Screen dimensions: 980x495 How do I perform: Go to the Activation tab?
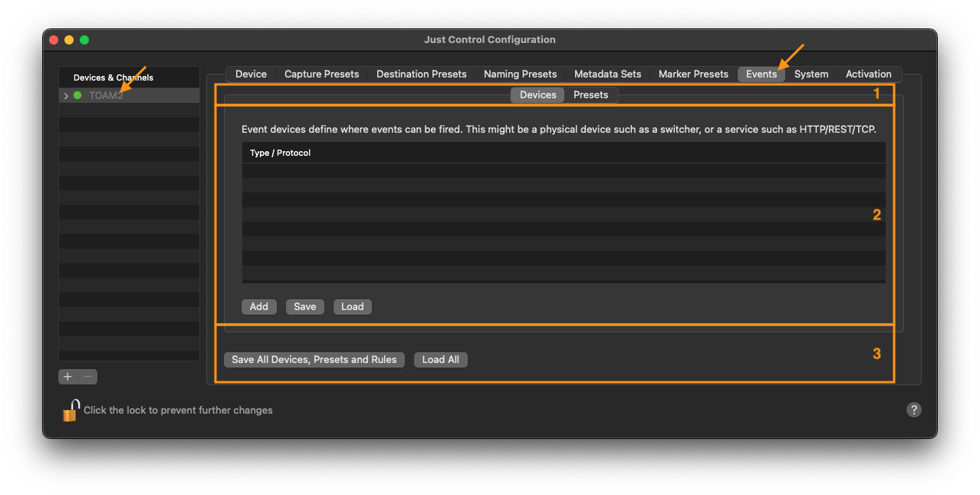(868, 74)
